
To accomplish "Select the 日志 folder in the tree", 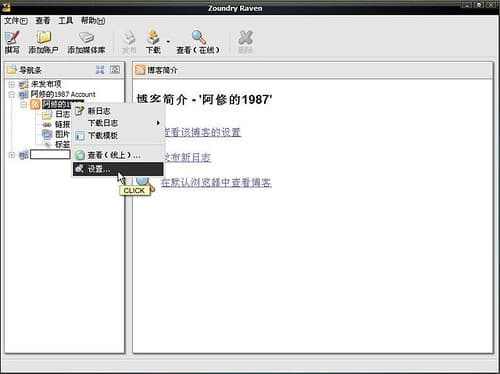I will [x=62, y=114].
